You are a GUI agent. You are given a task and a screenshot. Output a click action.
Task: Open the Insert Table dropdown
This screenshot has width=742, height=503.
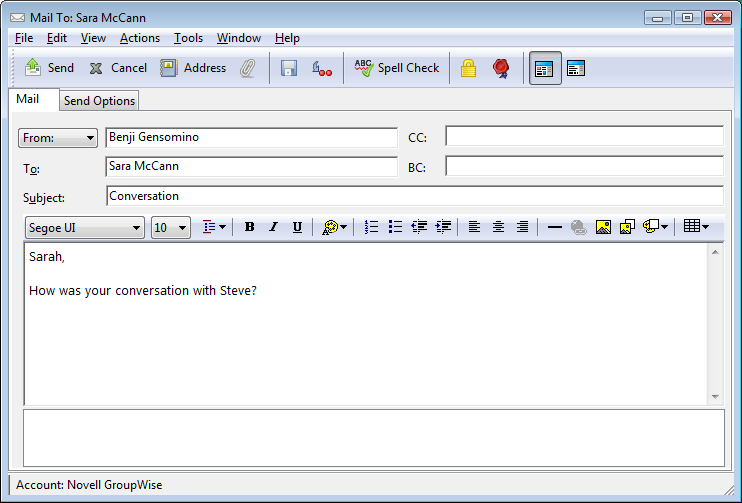[696, 227]
